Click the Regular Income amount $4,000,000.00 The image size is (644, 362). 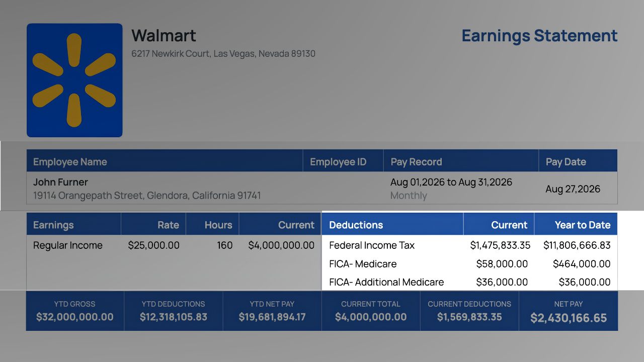tap(281, 245)
